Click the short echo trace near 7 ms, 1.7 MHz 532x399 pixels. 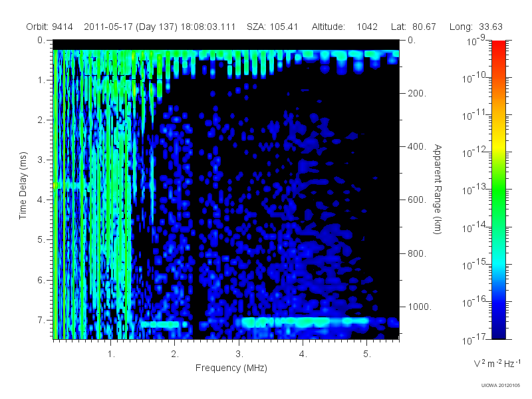[164, 325]
